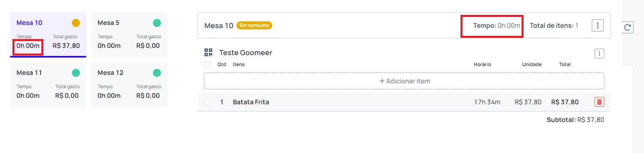Click the refresh arrow icon
The image size is (644, 153).
pos(628,27)
